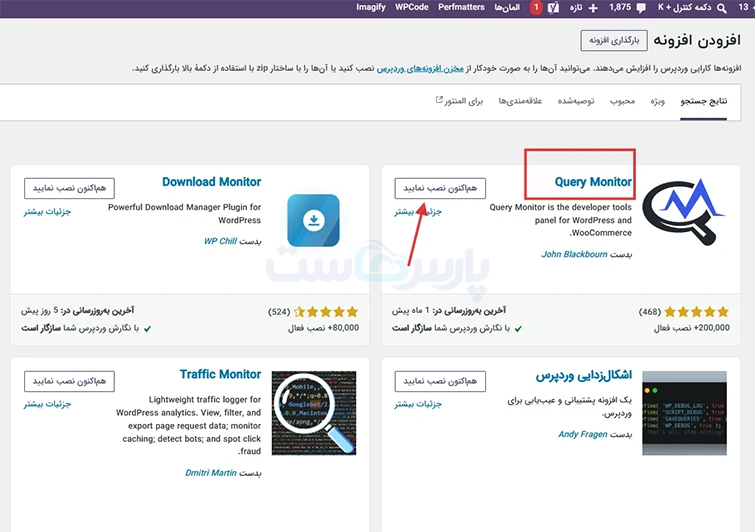Open the Traffic Monitor title link
The image size is (755, 532).
220,374
